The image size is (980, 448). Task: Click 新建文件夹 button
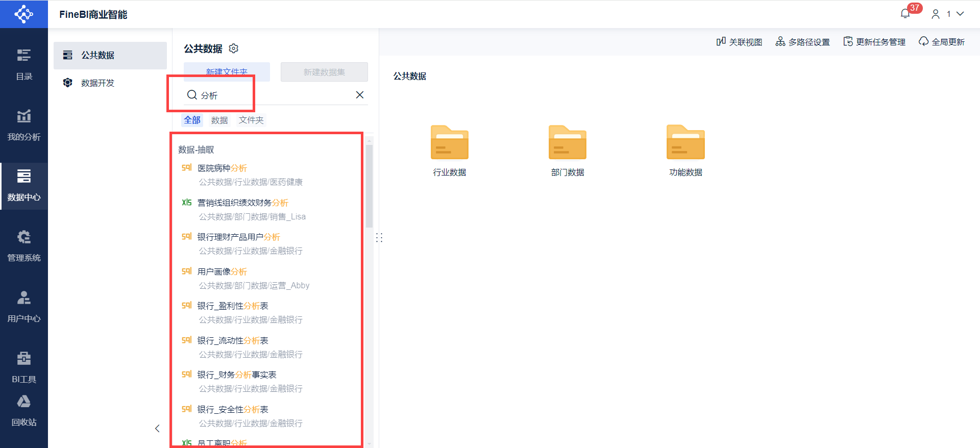coord(227,72)
